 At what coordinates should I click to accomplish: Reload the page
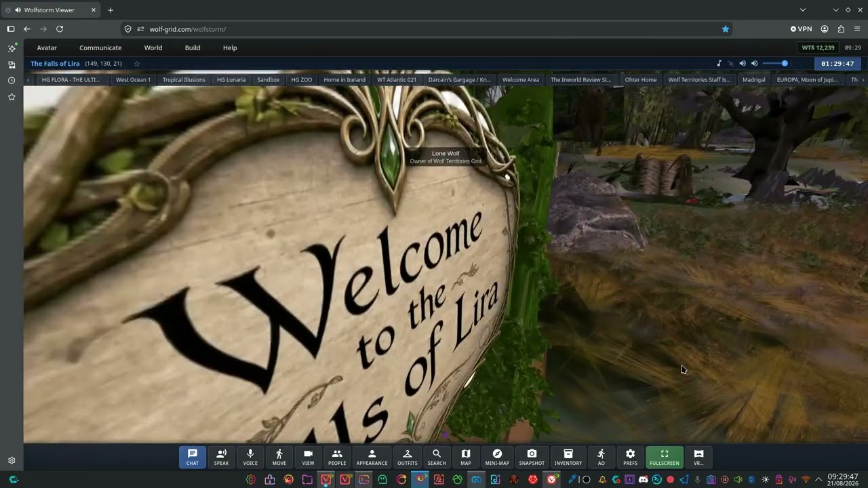(60, 29)
